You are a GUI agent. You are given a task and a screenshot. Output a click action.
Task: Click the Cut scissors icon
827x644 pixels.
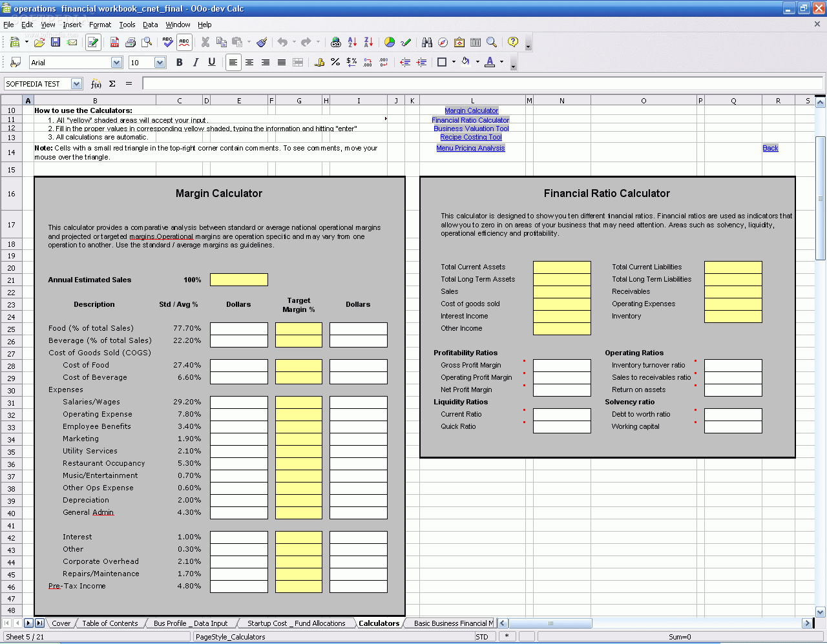click(205, 42)
